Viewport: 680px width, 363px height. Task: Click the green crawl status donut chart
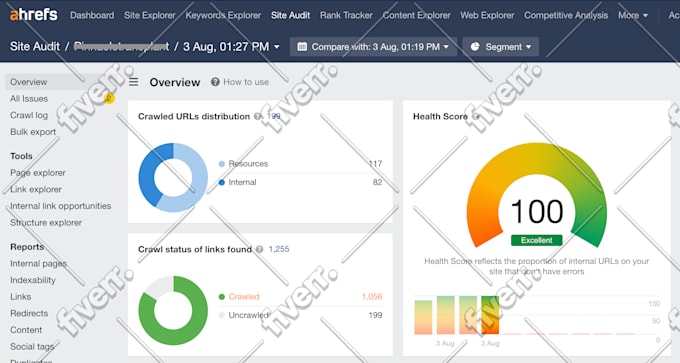173,311
